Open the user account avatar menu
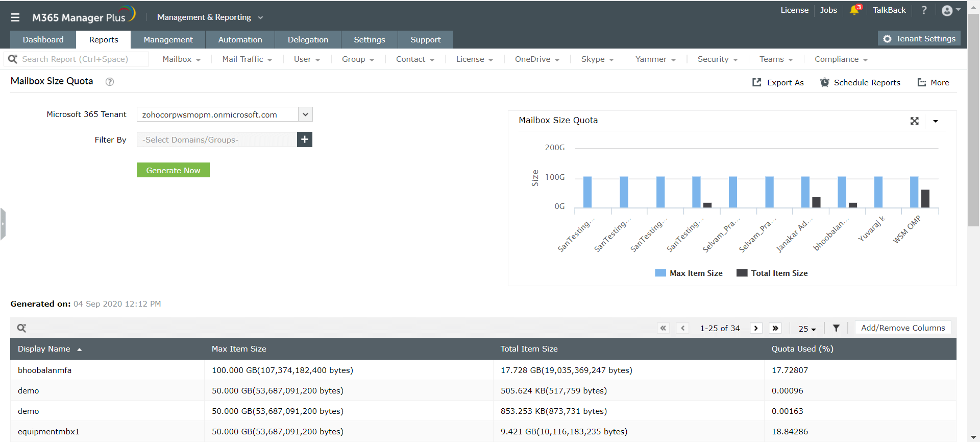Viewport: 980px width, 442px height. (x=947, y=11)
